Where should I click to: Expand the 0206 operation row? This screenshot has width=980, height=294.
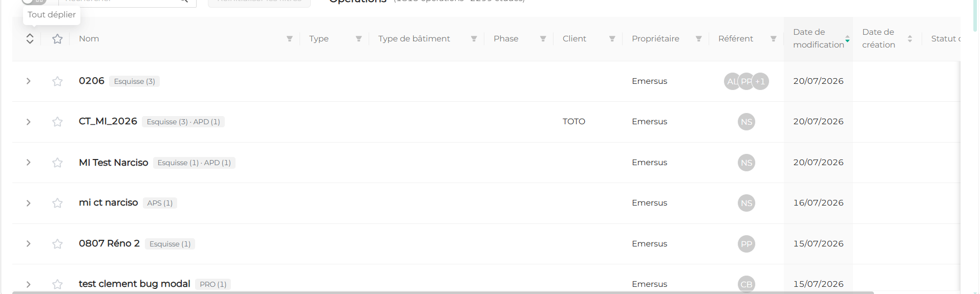pos(29,81)
